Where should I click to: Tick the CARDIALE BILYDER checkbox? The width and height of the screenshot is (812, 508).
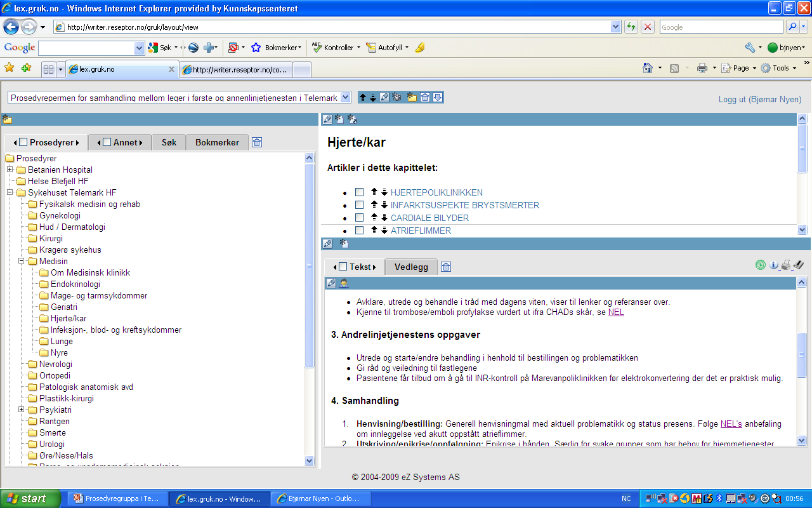pyautogui.click(x=359, y=218)
